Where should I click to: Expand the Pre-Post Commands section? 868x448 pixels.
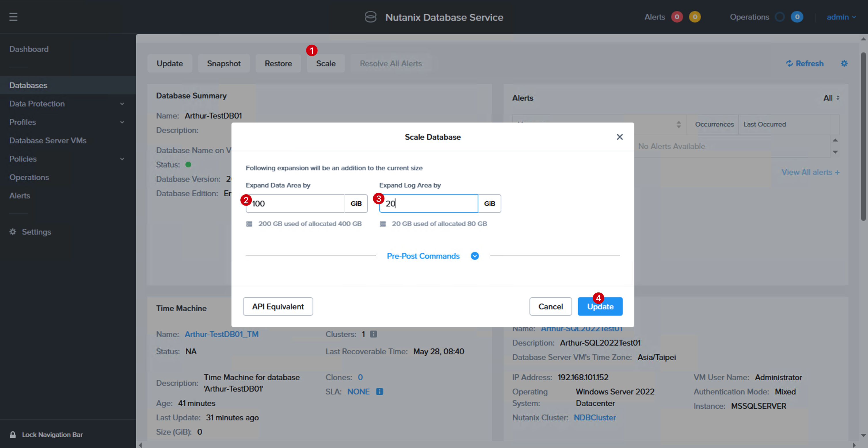474,256
